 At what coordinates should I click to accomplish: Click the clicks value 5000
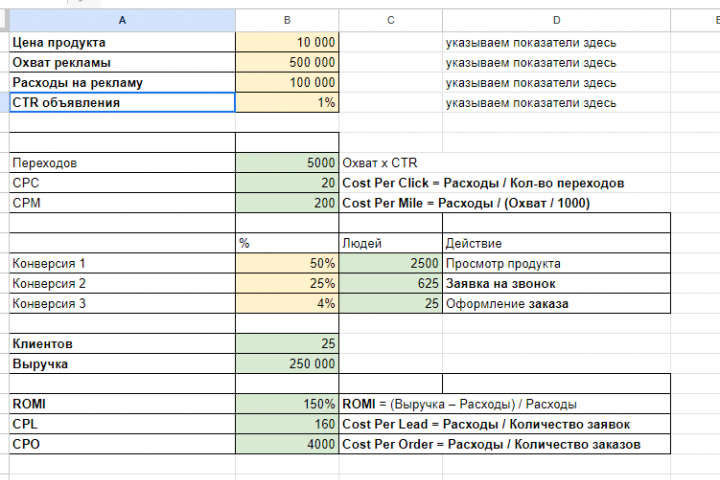coord(287,163)
